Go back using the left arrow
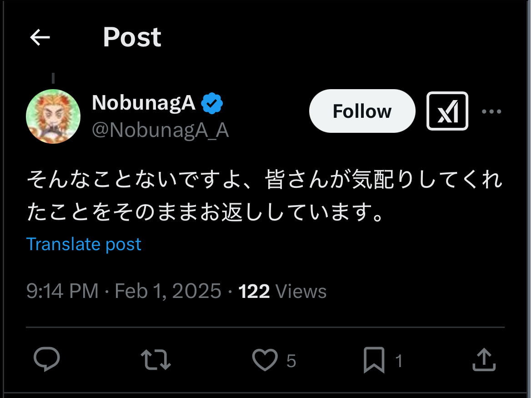 pos(40,38)
